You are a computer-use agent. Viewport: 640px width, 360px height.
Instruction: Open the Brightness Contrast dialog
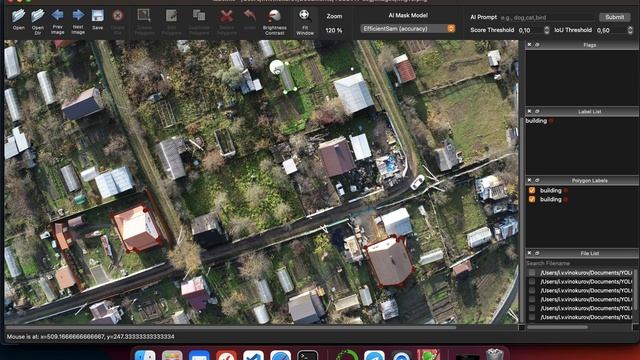pyautogui.click(x=275, y=21)
